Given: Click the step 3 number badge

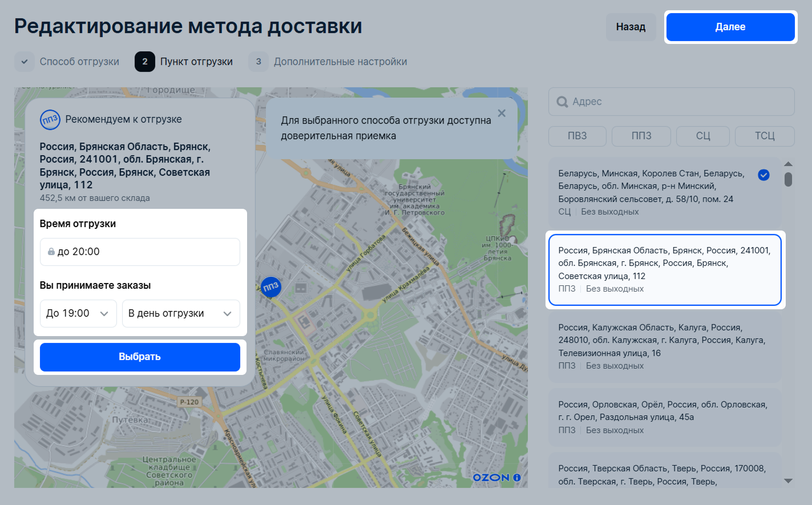Looking at the screenshot, I should [x=258, y=62].
